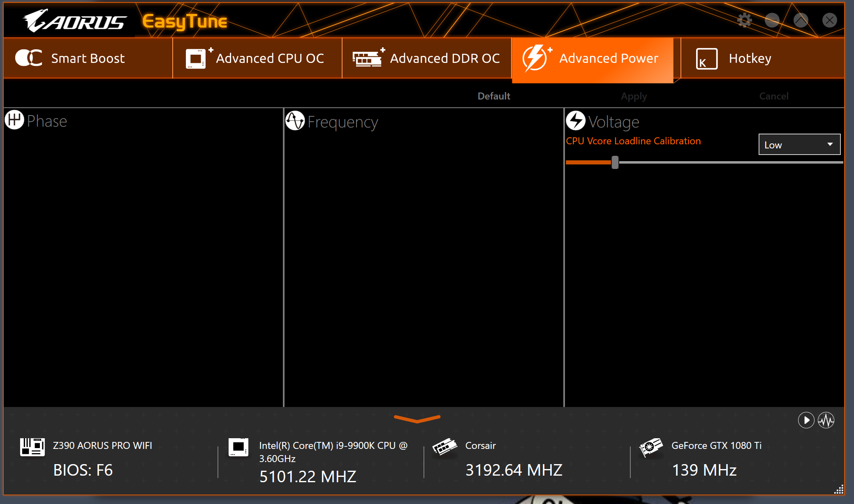Click the caret-up icon beside minimize

tap(801, 20)
